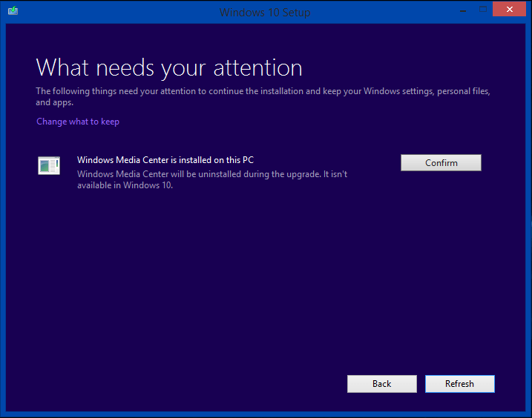
Task: Select the 'What needs your attention' heading
Action: (169, 67)
